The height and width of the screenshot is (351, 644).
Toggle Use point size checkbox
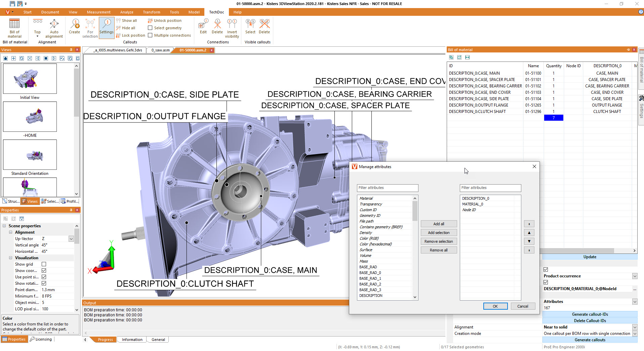click(x=44, y=277)
